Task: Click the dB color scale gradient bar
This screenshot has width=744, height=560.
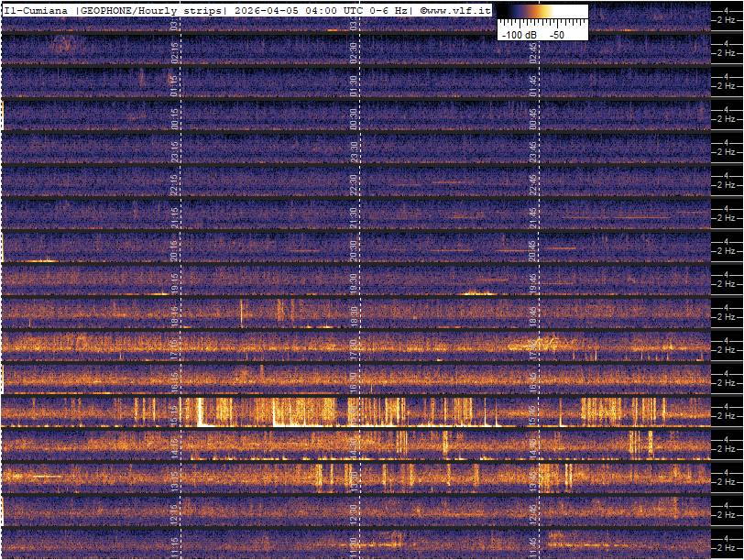Action: 531,13
